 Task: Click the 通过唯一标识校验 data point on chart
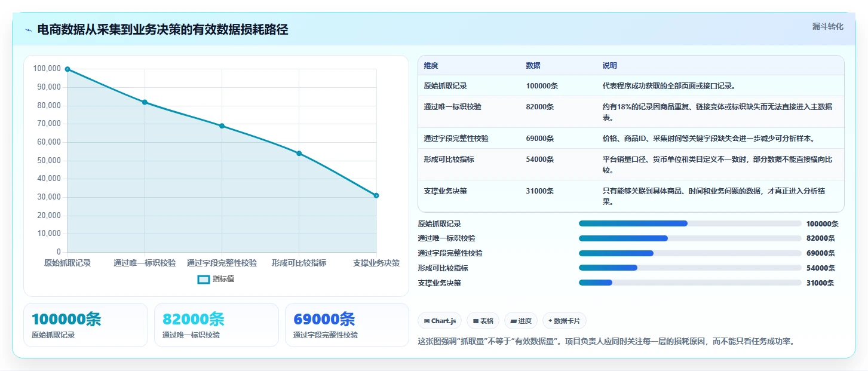[145, 102]
